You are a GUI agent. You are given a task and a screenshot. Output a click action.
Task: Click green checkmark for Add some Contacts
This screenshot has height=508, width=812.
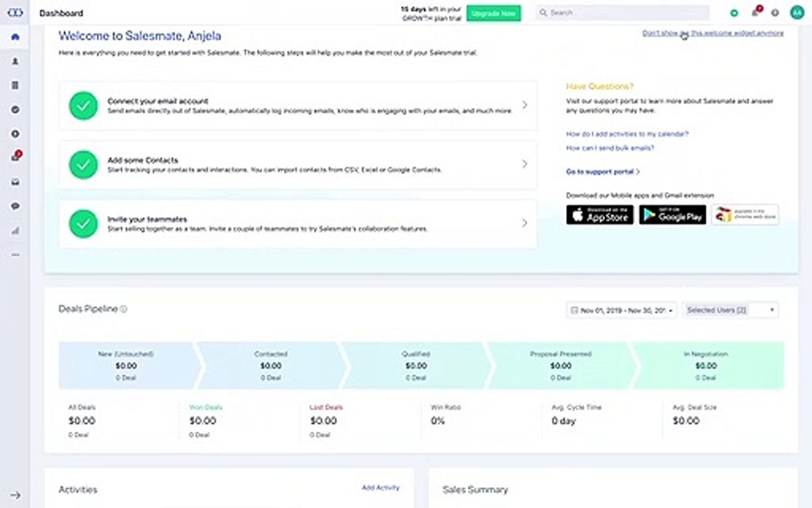click(83, 165)
